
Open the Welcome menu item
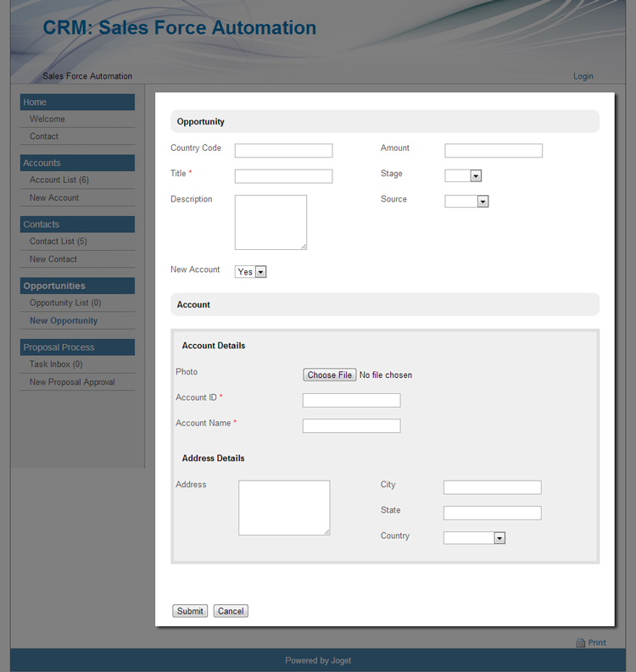click(x=47, y=119)
